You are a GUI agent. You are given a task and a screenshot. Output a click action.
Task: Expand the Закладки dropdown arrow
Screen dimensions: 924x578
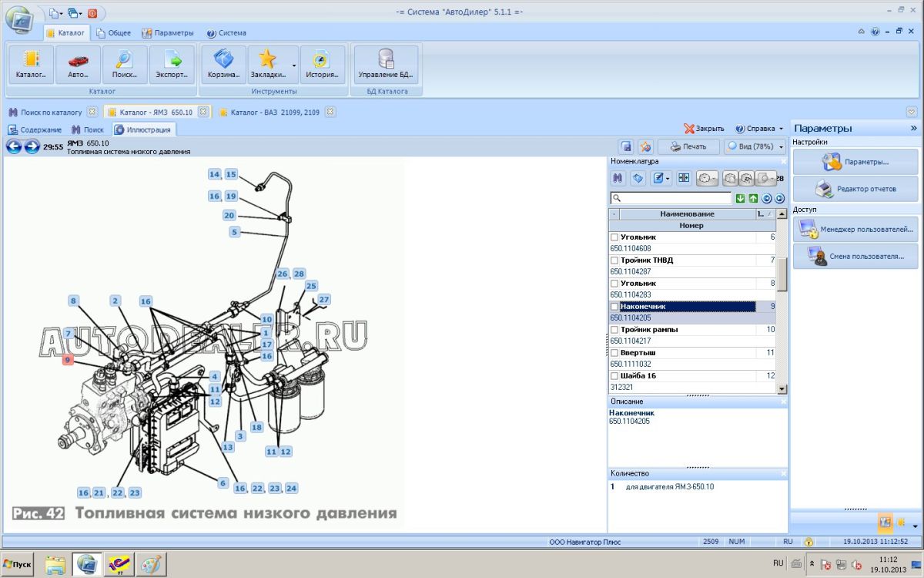point(294,66)
